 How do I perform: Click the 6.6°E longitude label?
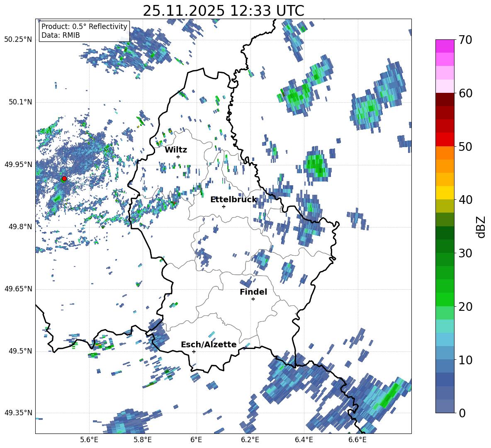click(357, 440)
